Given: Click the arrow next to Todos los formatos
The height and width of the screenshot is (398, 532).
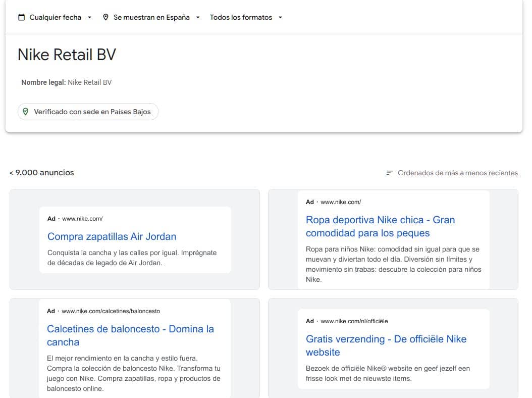Looking at the screenshot, I should pyautogui.click(x=280, y=17).
